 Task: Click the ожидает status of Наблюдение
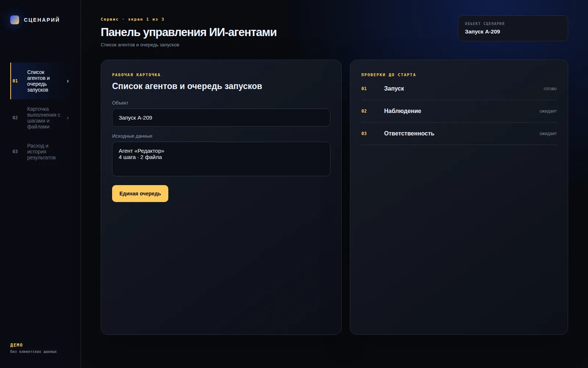pyautogui.click(x=548, y=111)
